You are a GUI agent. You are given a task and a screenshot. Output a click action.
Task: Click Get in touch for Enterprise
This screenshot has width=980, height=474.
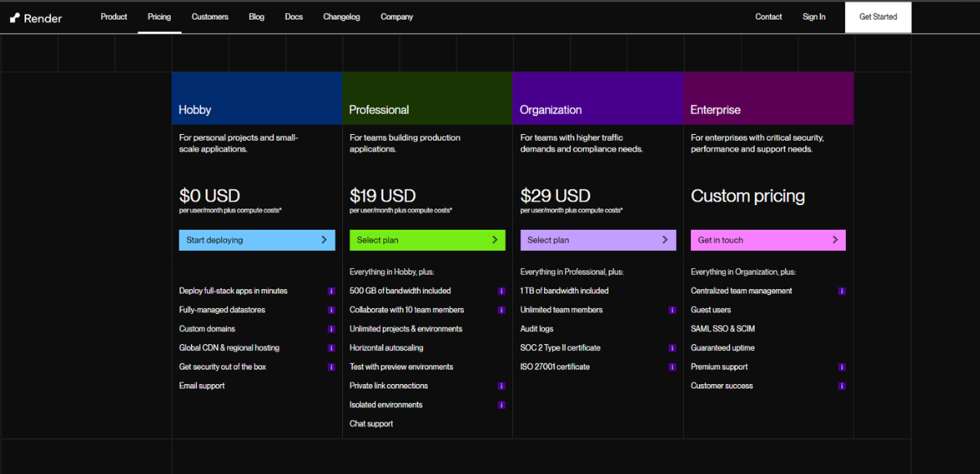coord(768,240)
